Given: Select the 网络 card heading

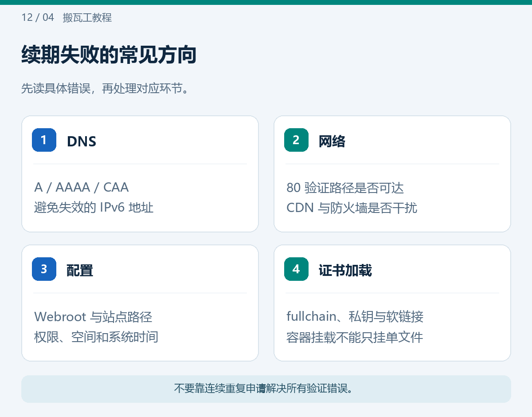Looking at the screenshot, I should 332,142.
